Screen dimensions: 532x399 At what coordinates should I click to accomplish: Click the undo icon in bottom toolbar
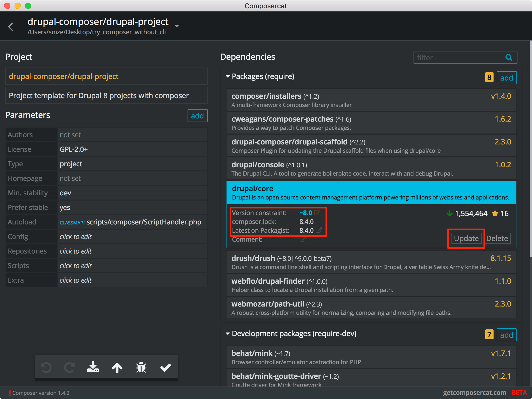click(x=46, y=367)
